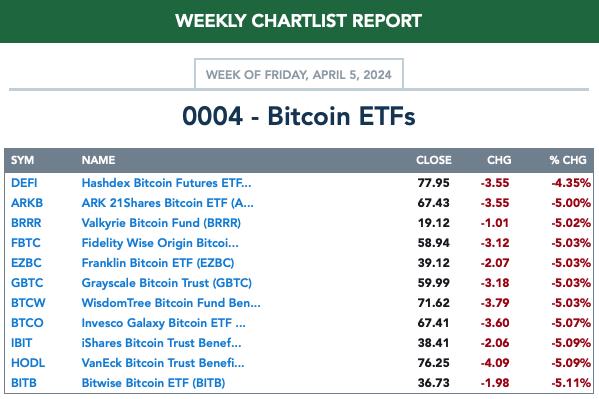Open the ARKB symbol link
Viewport: 599px width, 399px height.
tap(27, 203)
